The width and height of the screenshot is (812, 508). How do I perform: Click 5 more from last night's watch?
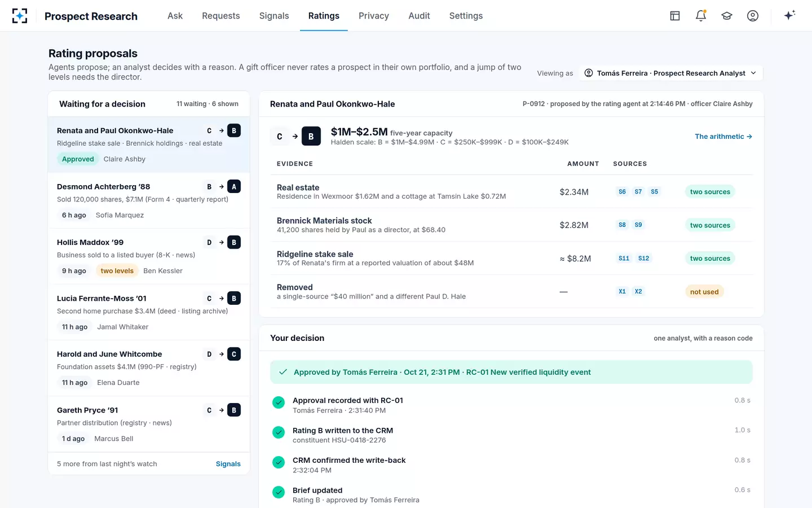pyautogui.click(x=107, y=464)
